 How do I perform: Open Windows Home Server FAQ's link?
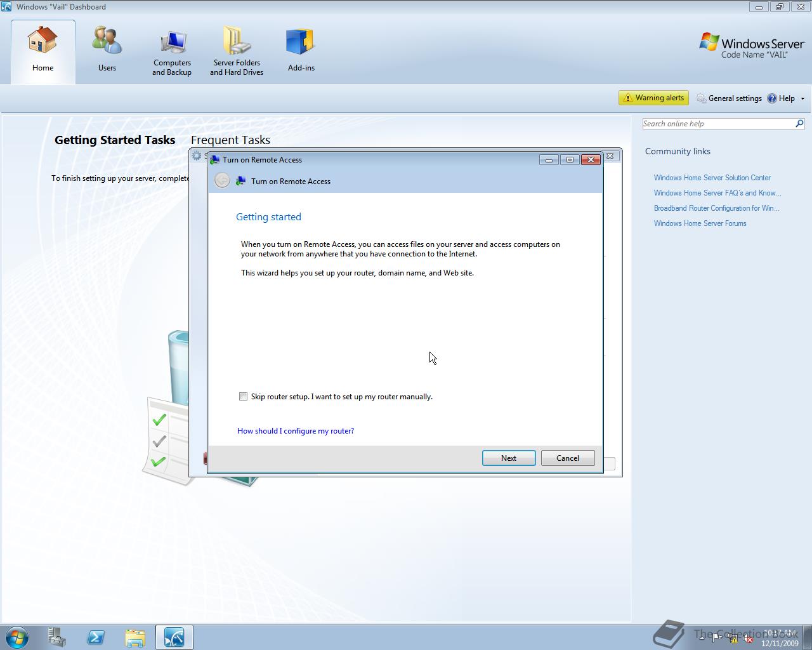point(717,193)
